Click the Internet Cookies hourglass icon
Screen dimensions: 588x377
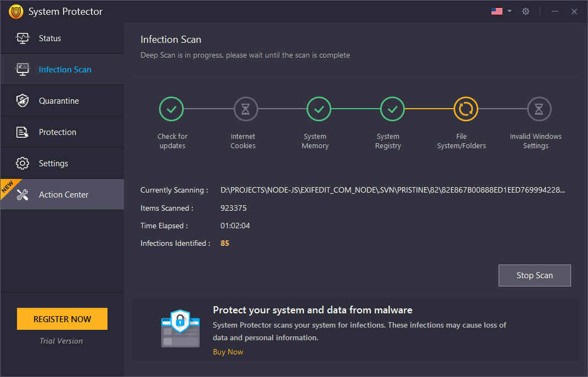coord(245,109)
